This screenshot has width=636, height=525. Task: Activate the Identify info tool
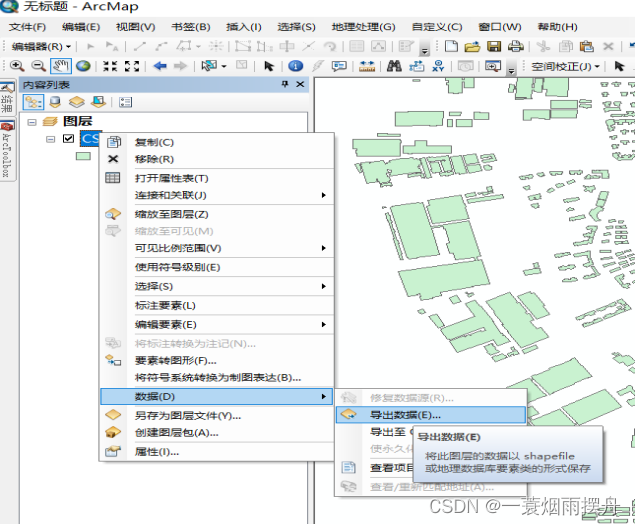[296, 66]
